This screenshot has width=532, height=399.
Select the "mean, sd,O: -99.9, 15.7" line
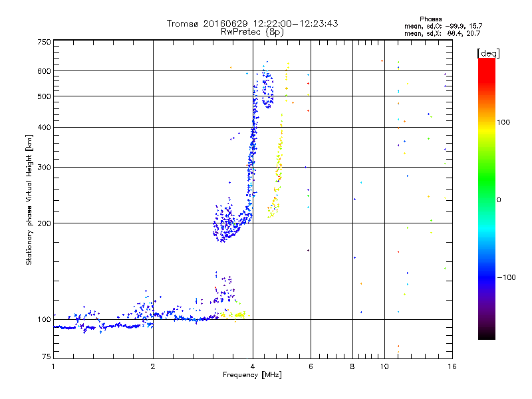point(443,26)
